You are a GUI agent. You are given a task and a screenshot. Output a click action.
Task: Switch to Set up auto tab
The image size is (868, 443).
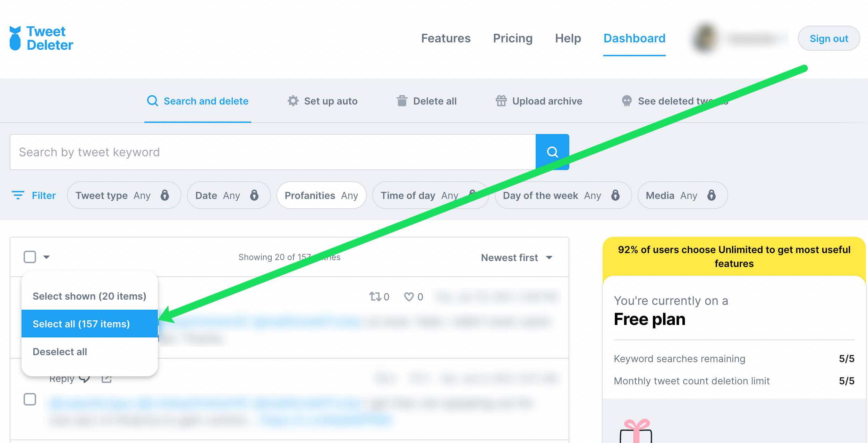(322, 101)
